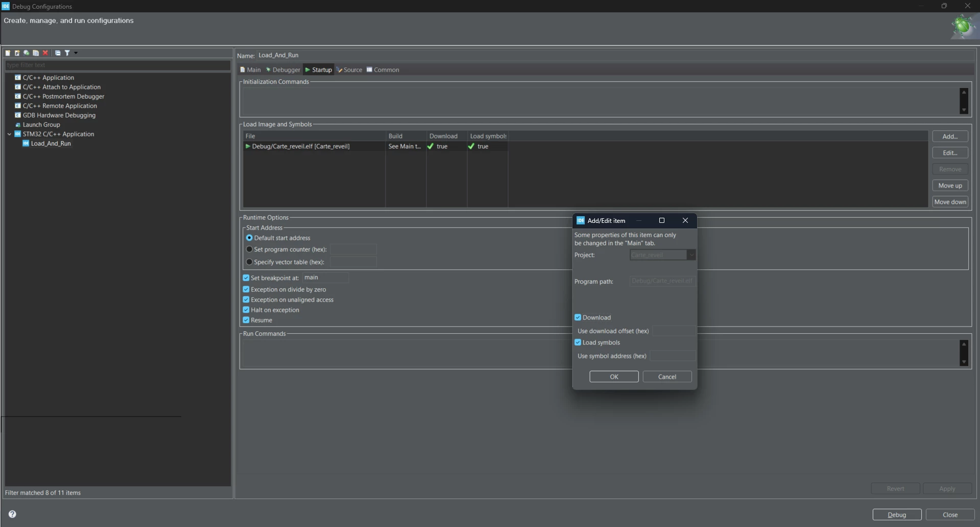Open the Common tab
Image resolution: width=980 pixels, height=527 pixels.
pyautogui.click(x=383, y=70)
